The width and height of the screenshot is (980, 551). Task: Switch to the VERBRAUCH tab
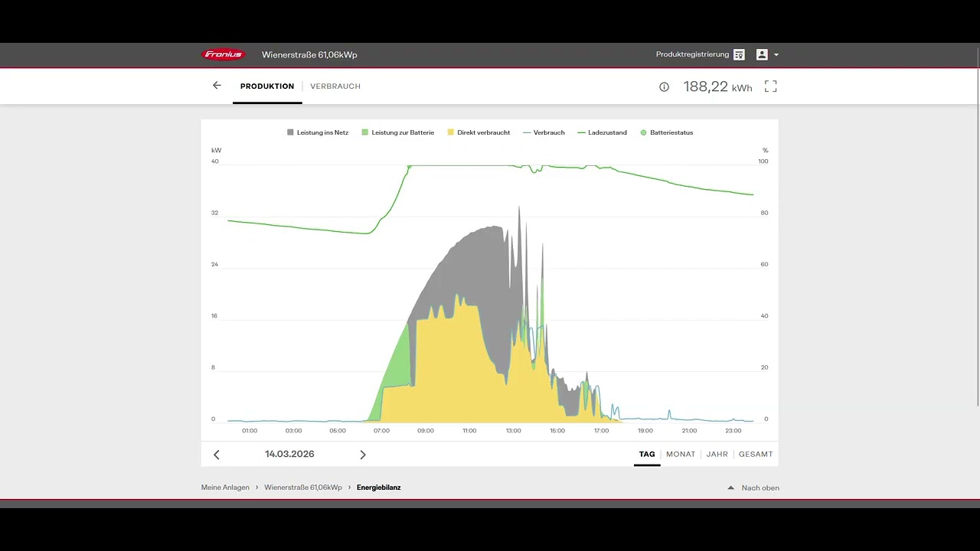pyautogui.click(x=335, y=86)
